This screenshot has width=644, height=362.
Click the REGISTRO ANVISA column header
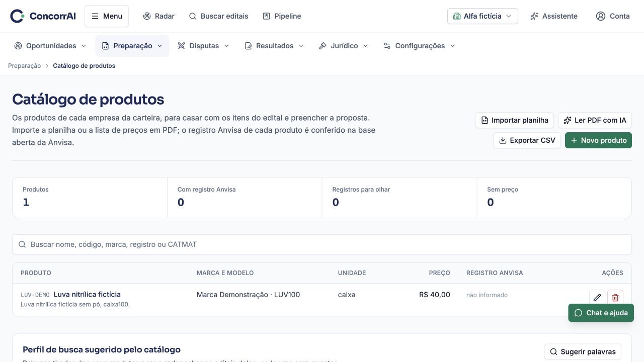coord(495,273)
